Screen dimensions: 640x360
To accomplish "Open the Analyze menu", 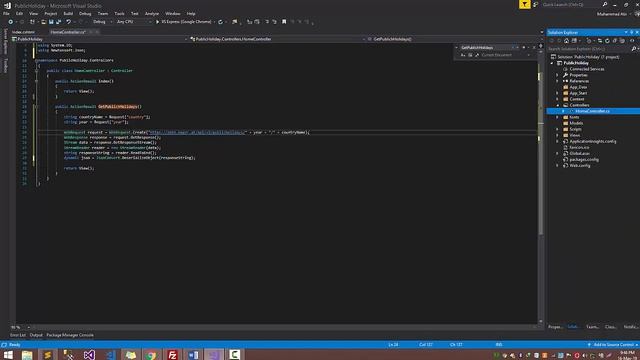I will 152,13.
